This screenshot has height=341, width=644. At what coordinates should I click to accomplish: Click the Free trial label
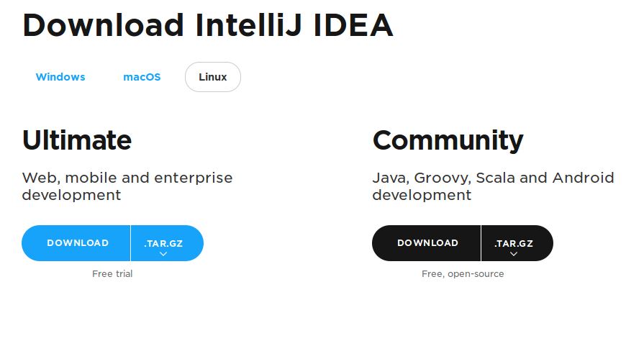coord(112,274)
